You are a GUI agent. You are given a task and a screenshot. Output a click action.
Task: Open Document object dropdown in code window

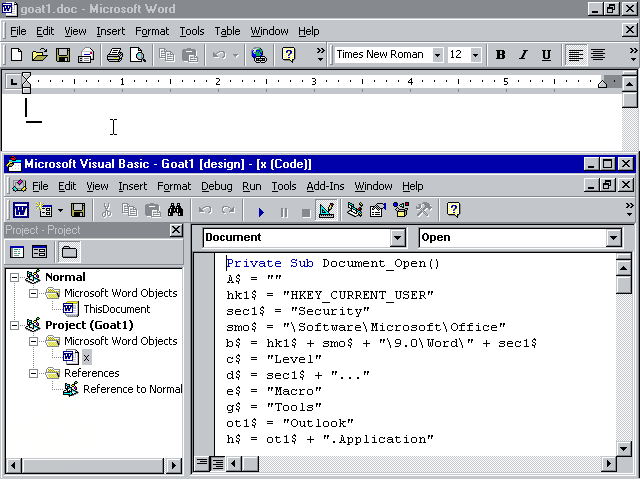(x=397, y=238)
